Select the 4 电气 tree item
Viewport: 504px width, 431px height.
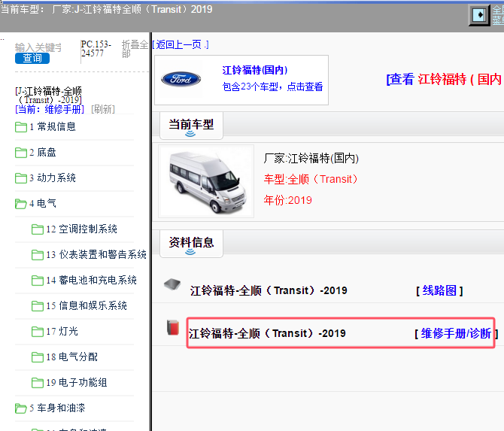point(43,203)
